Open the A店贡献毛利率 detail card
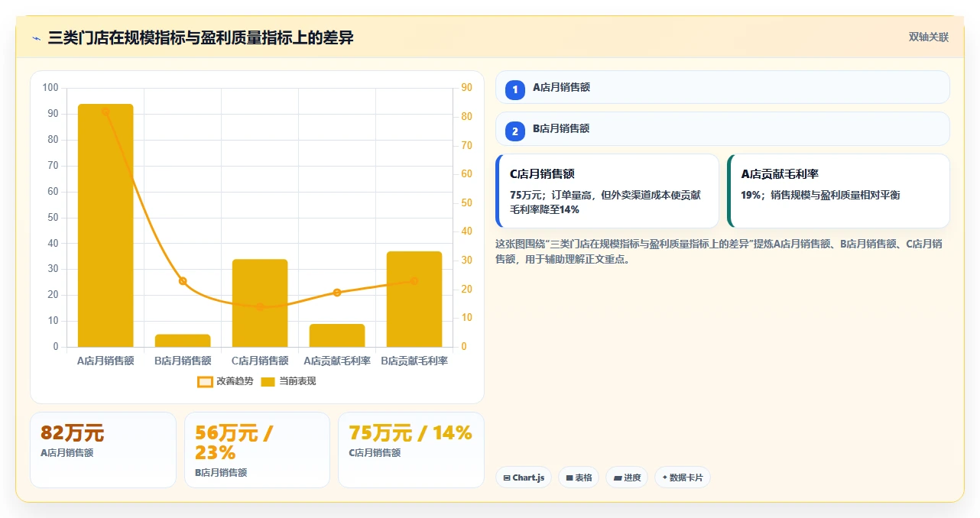The width and height of the screenshot is (980, 518). point(839,191)
